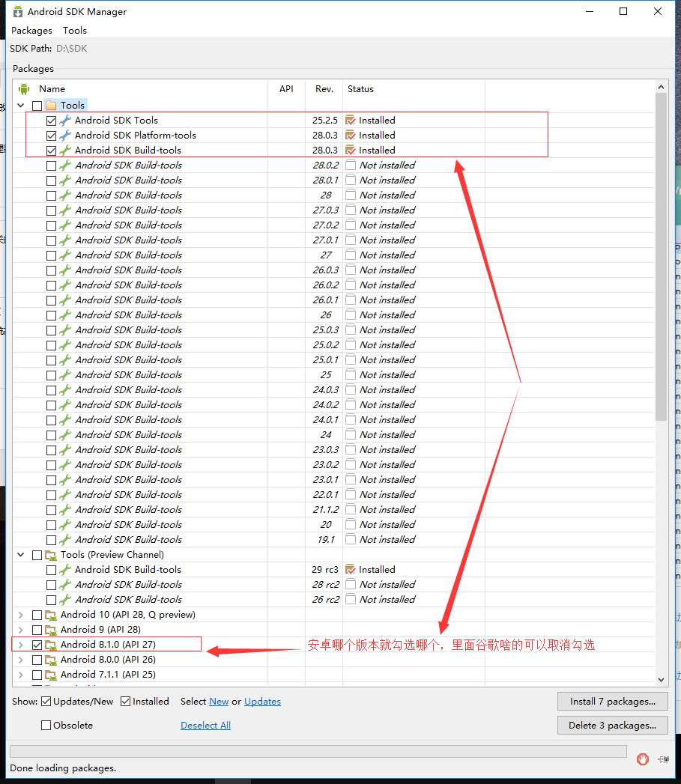Click the not-installed status icon for Build-tools 20

pyautogui.click(x=351, y=524)
